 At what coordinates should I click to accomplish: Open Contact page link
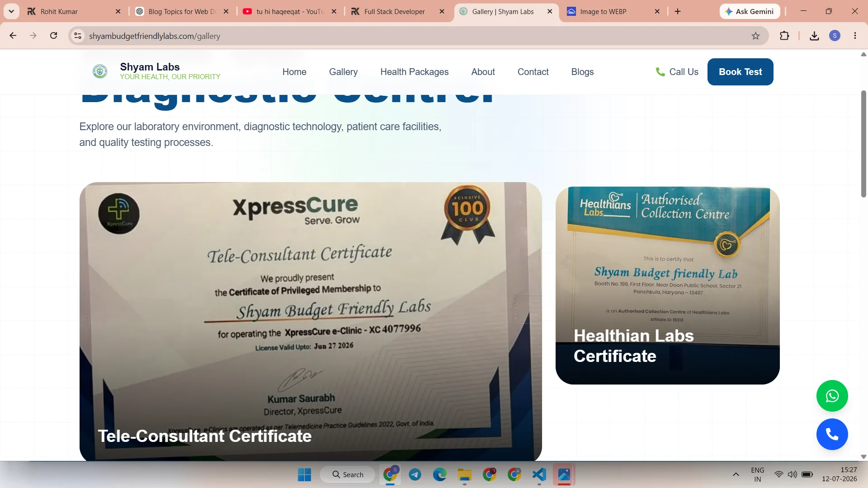click(533, 72)
